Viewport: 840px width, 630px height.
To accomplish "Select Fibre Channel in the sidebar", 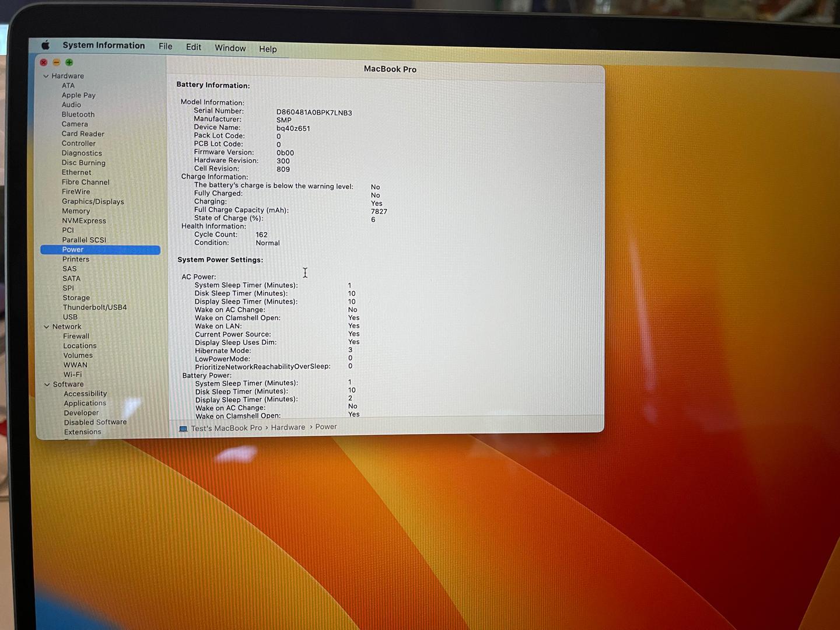I will (x=86, y=182).
